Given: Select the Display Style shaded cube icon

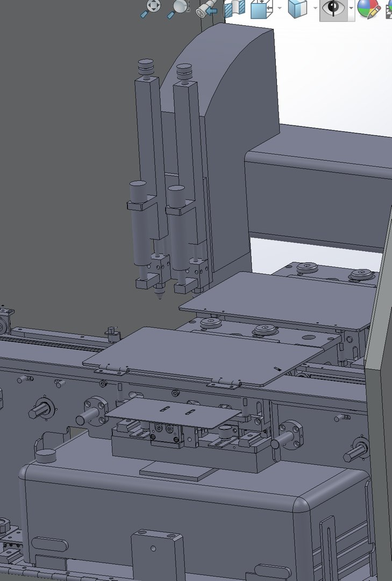Looking at the screenshot, I should point(297,9).
